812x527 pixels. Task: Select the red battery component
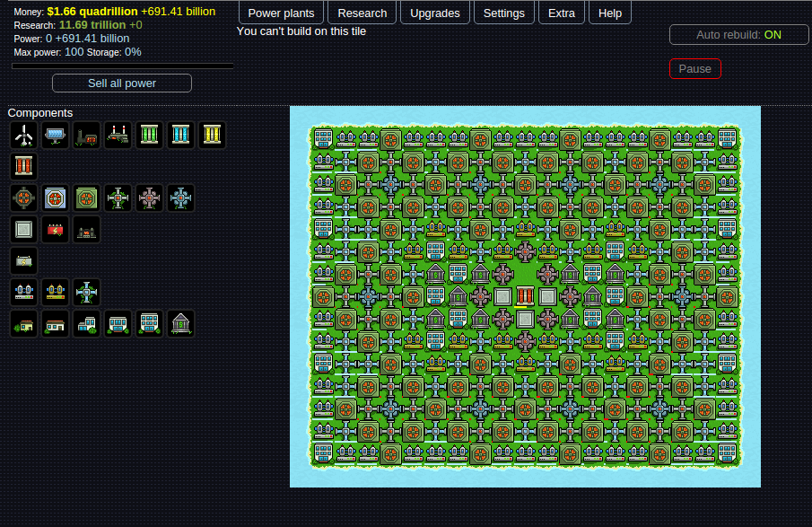coord(55,230)
